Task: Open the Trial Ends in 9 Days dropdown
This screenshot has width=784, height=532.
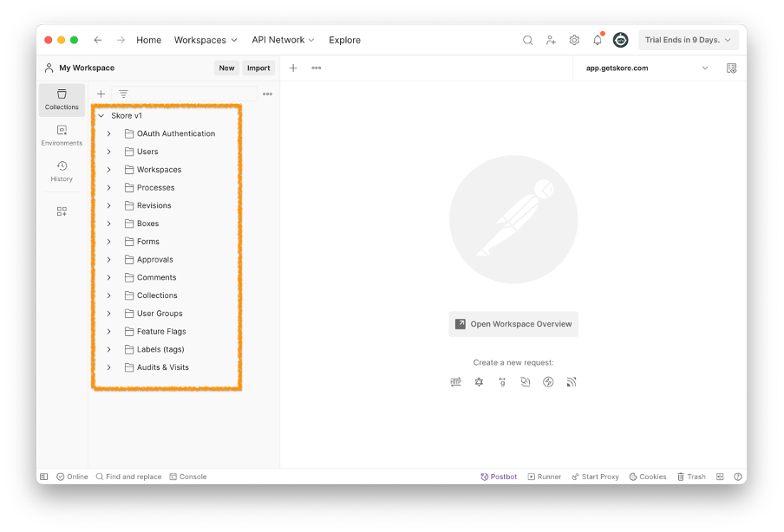Action: pyautogui.click(x=689, y=40)
